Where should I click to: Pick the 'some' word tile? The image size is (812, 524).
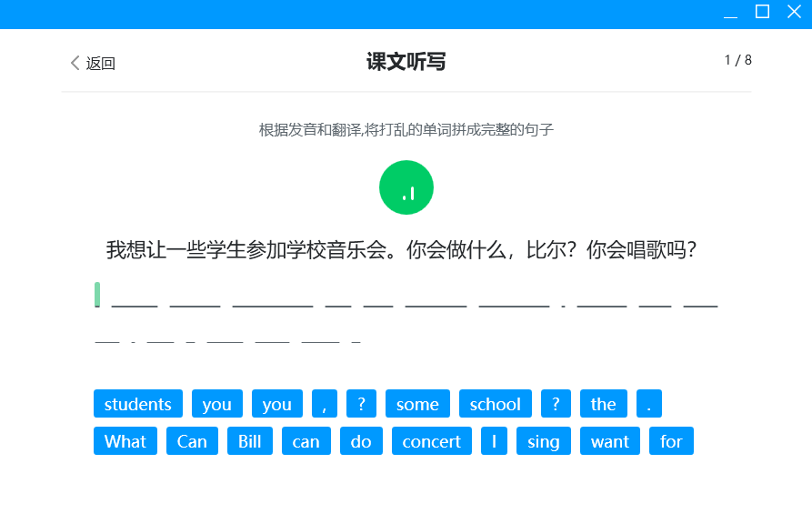tap(417, 404)
